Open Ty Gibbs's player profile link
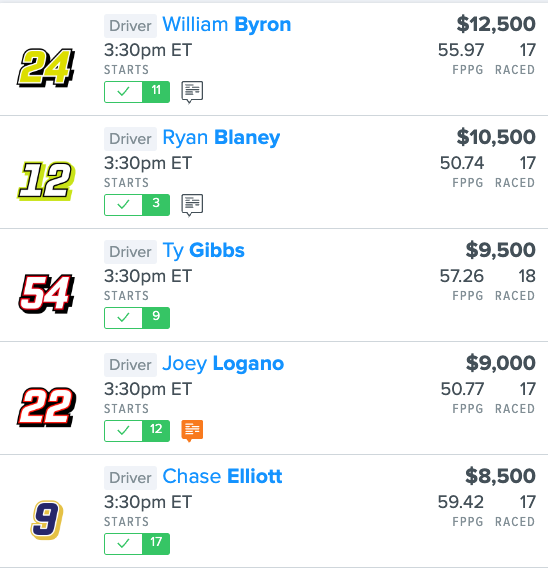548x568 pixels. point(204,251)
